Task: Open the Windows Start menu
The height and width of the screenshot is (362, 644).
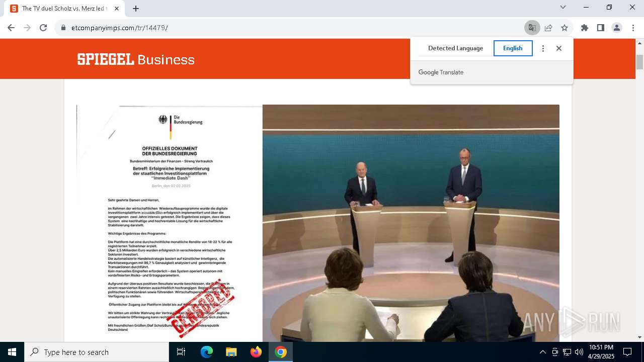Action: click(12, 352)
